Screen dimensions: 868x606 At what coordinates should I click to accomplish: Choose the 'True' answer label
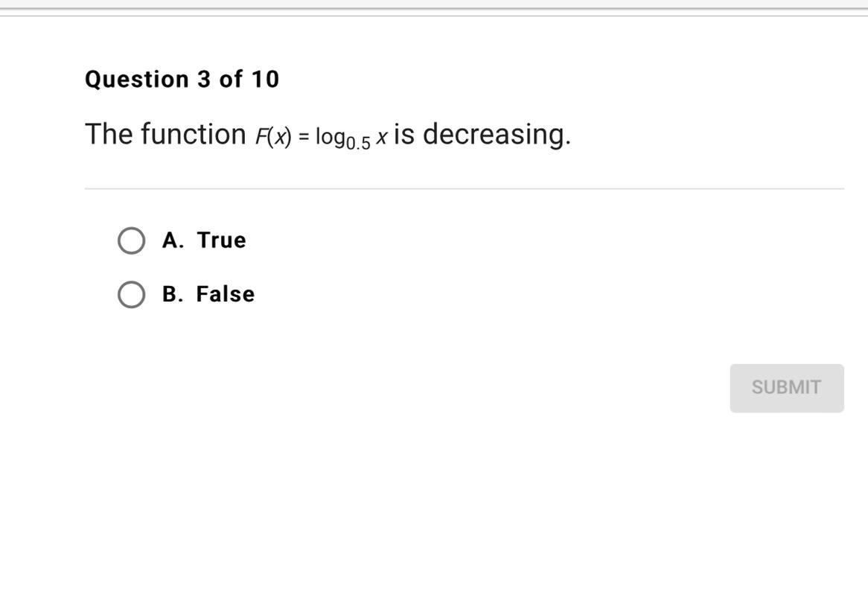(221, 240)
